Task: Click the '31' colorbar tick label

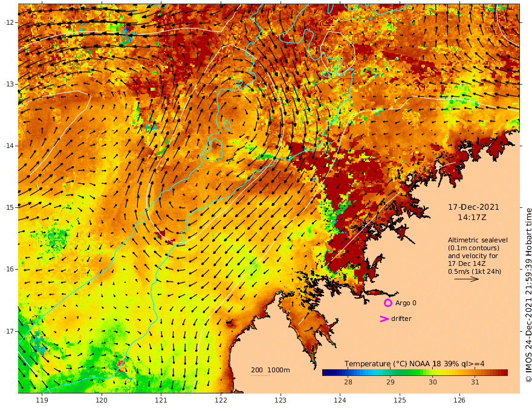Action: coord(475,382)
